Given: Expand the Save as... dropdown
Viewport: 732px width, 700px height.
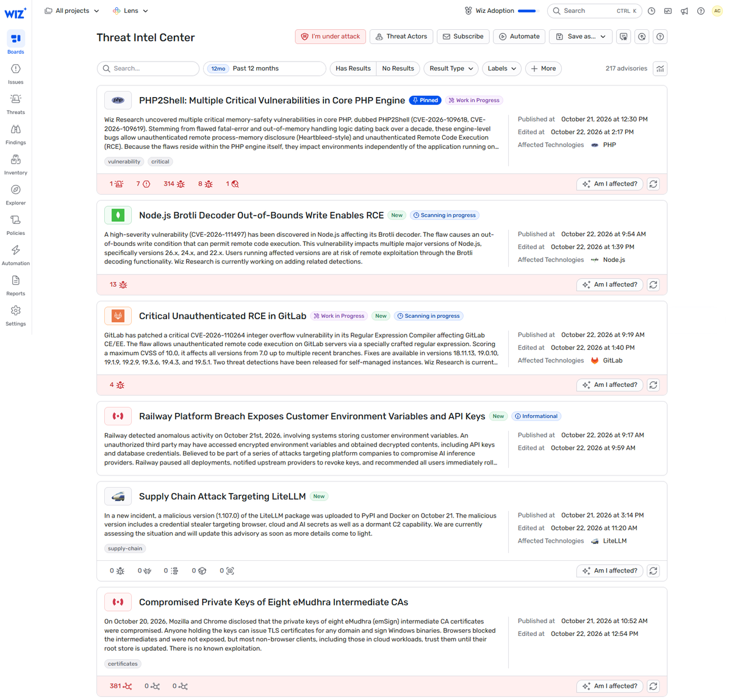Looking at the screenshot, I should tap(581, 37).
